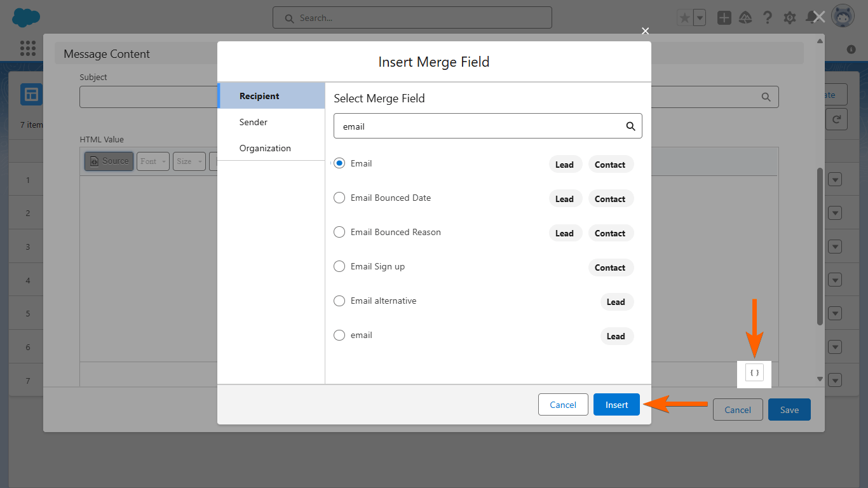Open the Global Actions plus icon
The height and width of the screenshot is (488, 868).
(x=724, y=18)
